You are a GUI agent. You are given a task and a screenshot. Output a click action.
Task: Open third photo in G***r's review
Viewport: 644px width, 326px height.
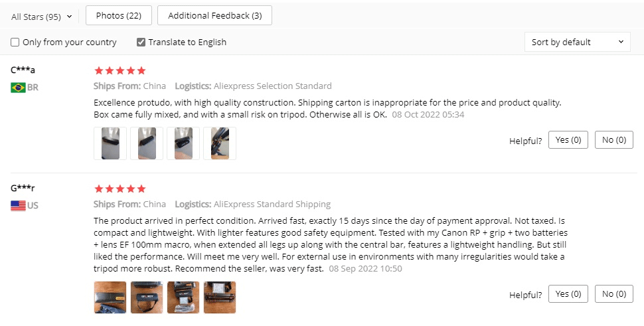pos(183,297)
